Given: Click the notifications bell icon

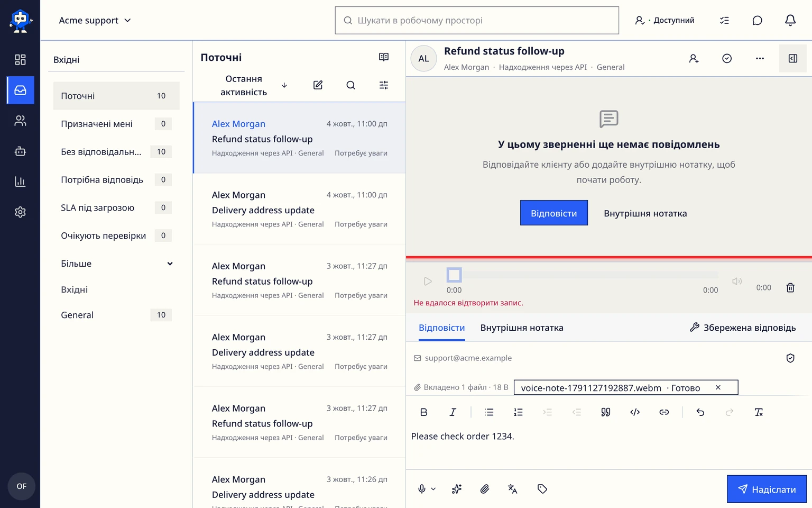Looking at the screenshot, I should 790,20.
